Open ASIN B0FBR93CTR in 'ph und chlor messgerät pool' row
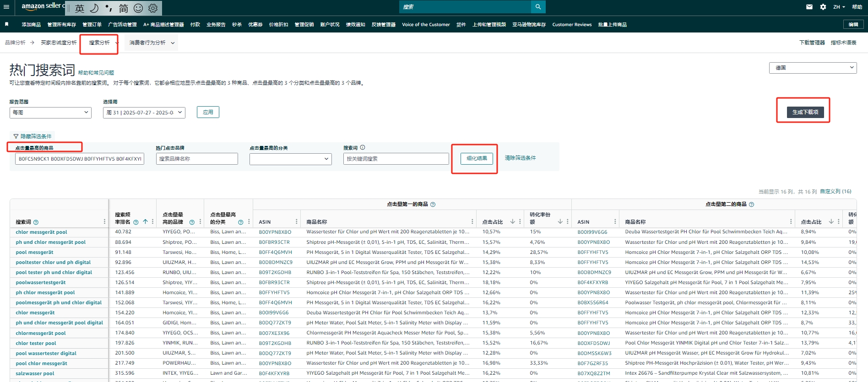868x382 pixels. pyautogui.click(x=274, y=242)
